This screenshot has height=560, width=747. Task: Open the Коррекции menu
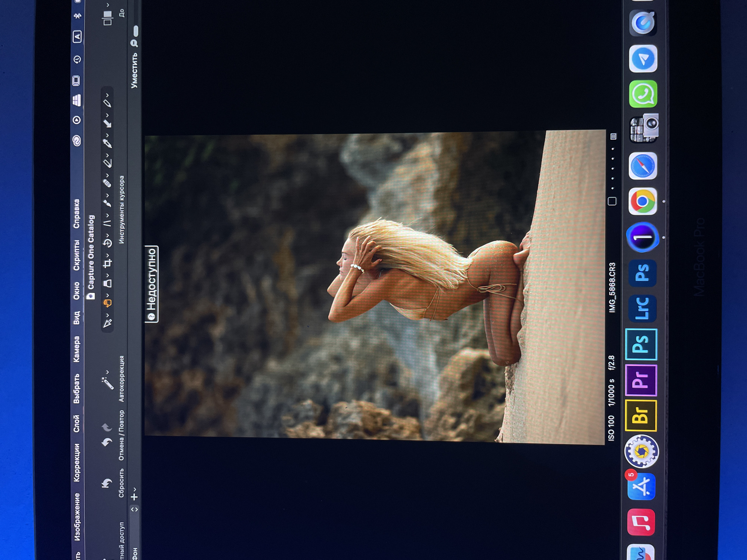(x=77, y=463)
